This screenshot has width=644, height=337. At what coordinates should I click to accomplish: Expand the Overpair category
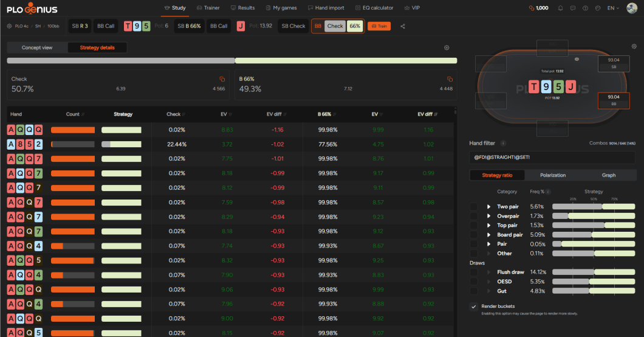pyautogui.click(x=488, y=216)
